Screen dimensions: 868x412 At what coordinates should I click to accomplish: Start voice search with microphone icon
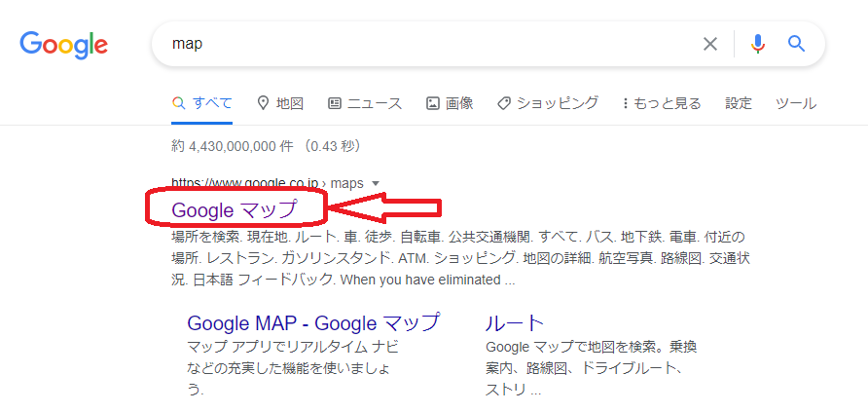[758, 44]
